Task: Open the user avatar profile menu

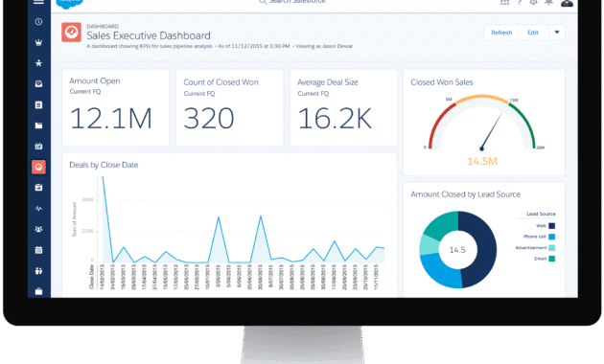Action: click(567, 3)
